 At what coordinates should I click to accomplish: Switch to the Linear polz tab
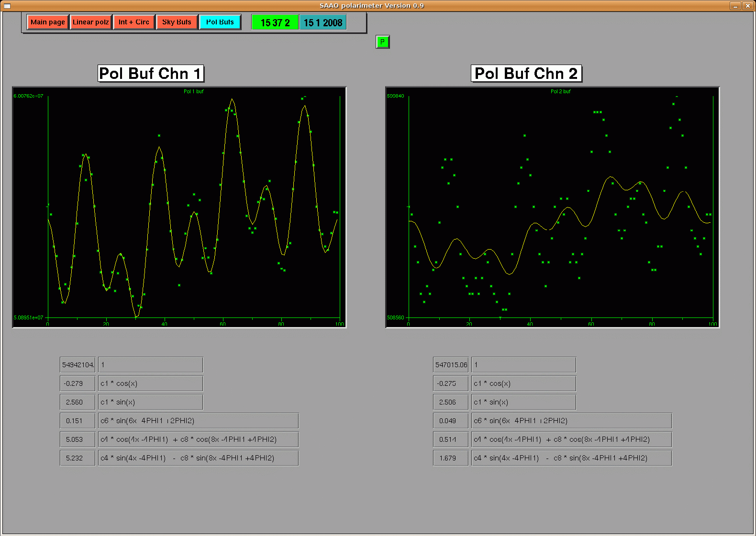(90, 22)
